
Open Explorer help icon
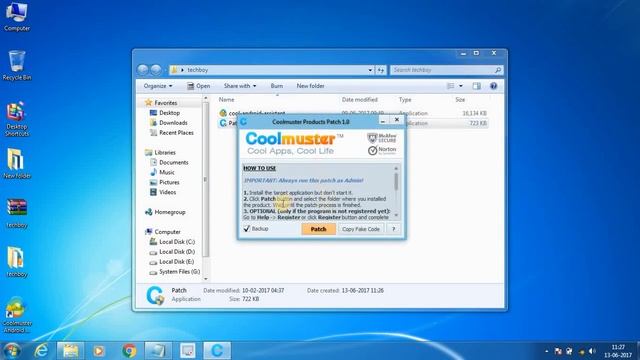click(493, 86)
